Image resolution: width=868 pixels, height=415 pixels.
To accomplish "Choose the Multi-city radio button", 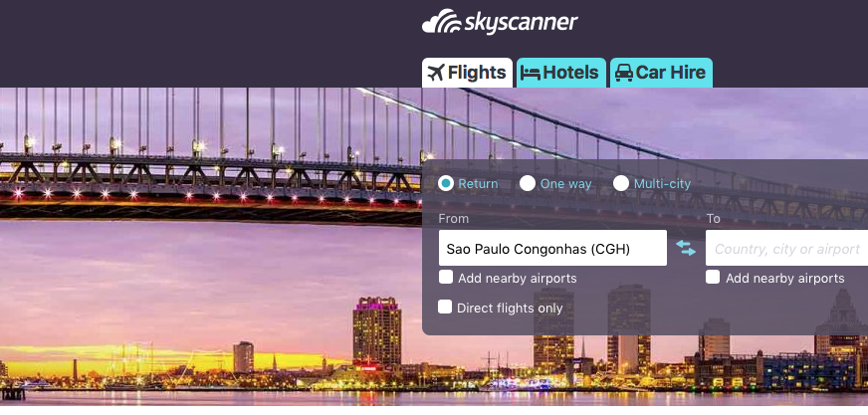I will [621, 183].
